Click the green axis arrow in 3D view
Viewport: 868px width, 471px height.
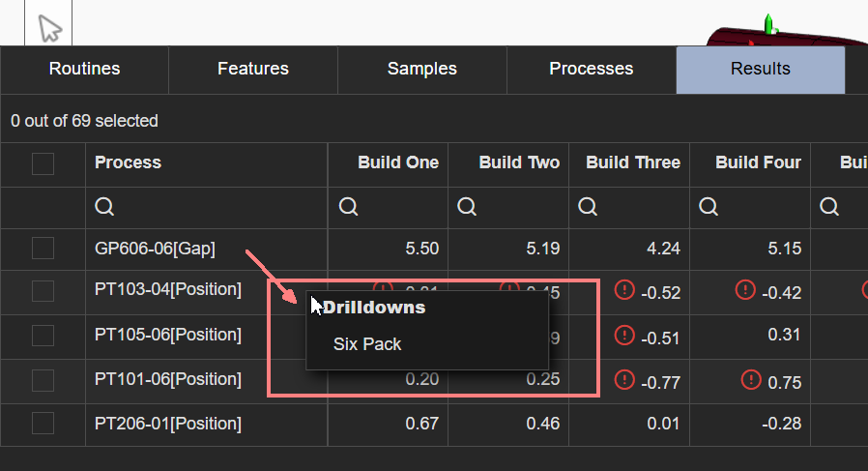(x=769, y=24)
